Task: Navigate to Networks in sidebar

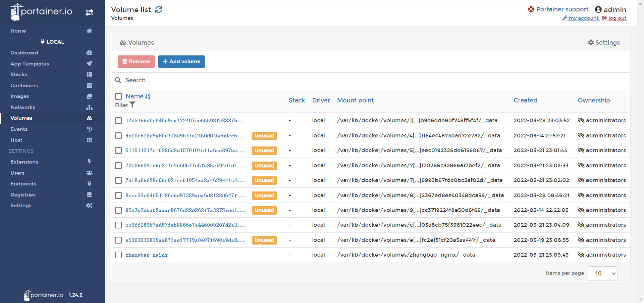Action: pos(23,107)
